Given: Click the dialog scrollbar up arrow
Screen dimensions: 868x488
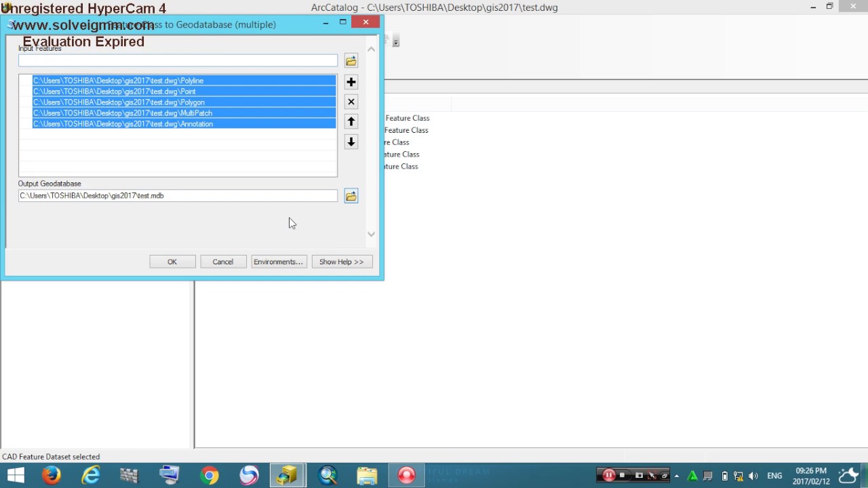Looking at the screenshot, I should (371, 49).
